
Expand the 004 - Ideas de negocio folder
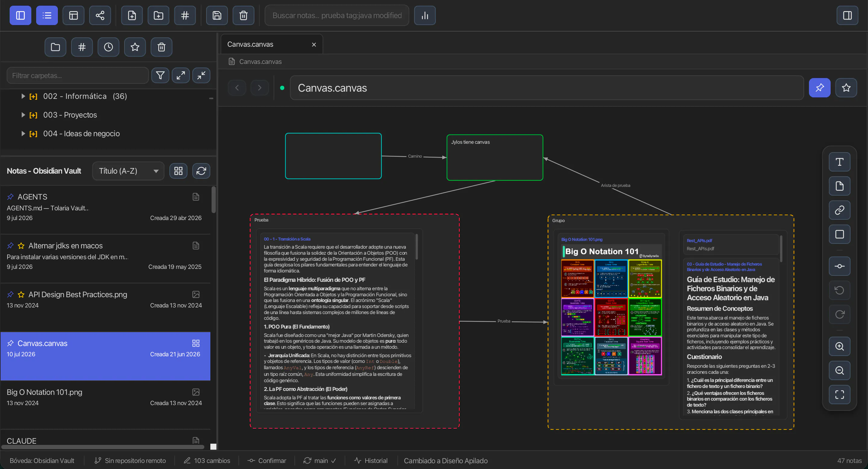point(23,134)
